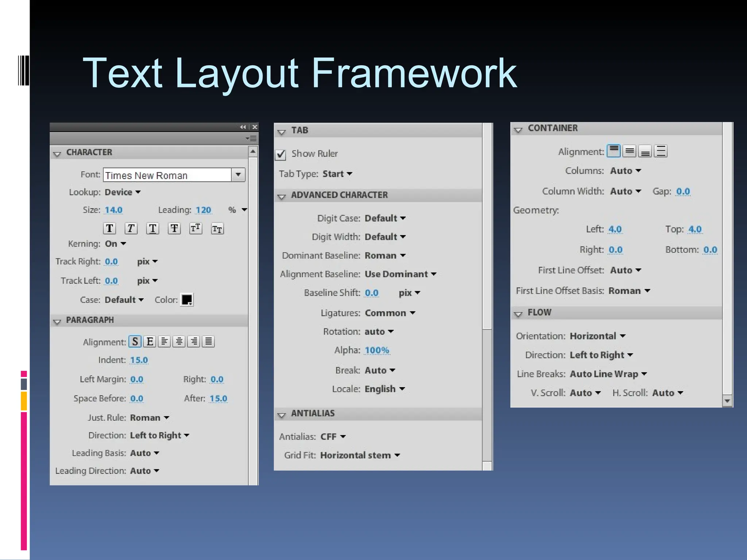Collapse the CONTAINER section
747x560 pixels.
(518, 130)
